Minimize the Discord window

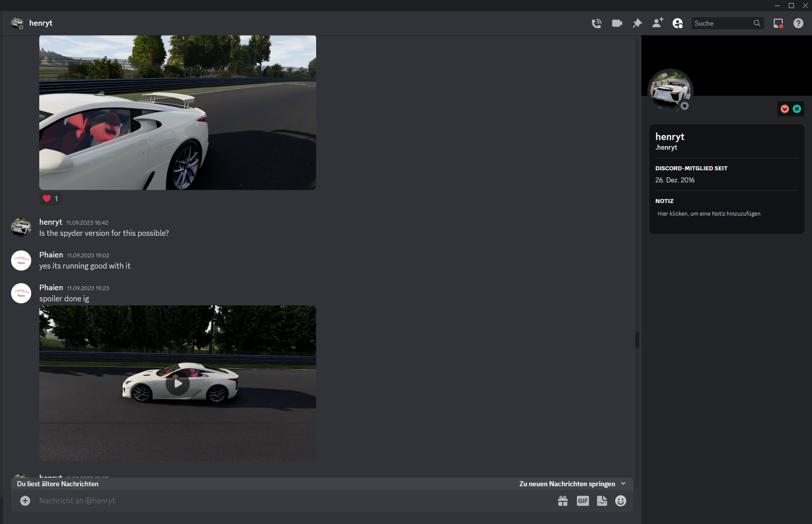pyautogui.click(x=777, y=6)
